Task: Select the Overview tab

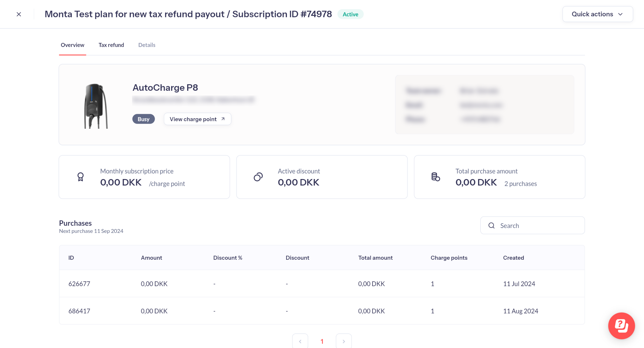Action: 72,45
